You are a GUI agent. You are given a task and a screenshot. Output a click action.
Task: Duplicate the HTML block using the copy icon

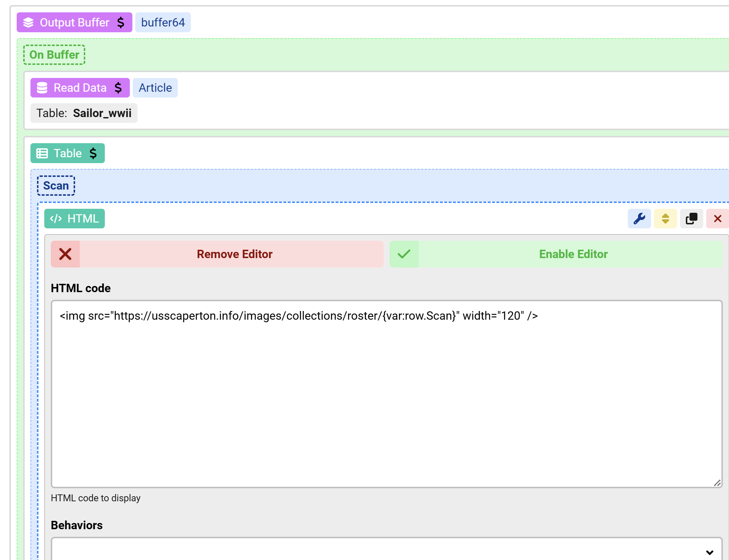(x=691, y=218)
